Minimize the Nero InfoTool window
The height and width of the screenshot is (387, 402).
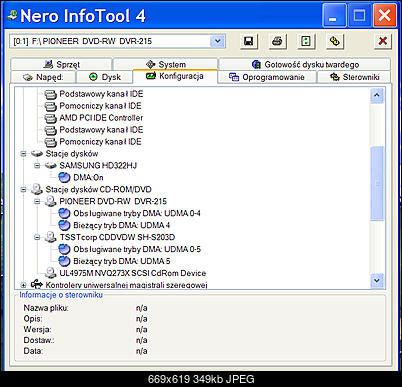coord(334,15)
